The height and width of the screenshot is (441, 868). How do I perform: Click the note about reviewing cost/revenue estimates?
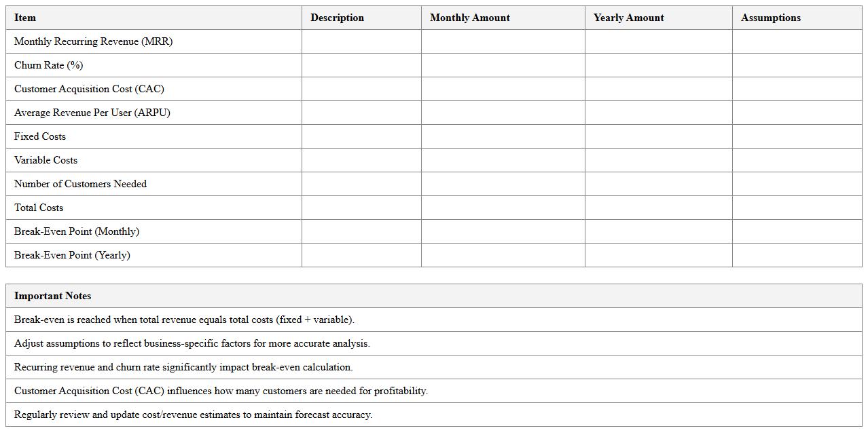tap(193, 415)
